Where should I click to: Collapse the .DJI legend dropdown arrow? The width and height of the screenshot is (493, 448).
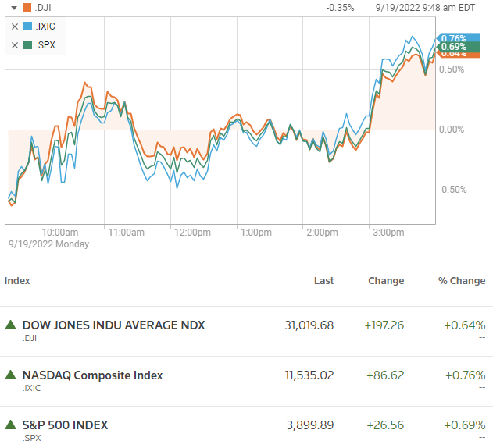(x=14, y=8)
